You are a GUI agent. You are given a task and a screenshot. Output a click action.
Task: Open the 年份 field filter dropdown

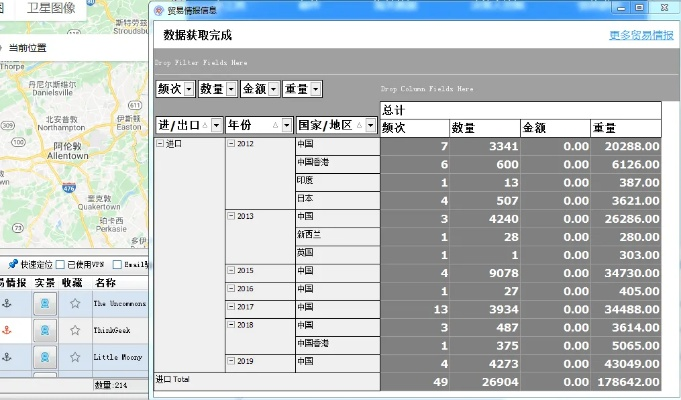285,125
